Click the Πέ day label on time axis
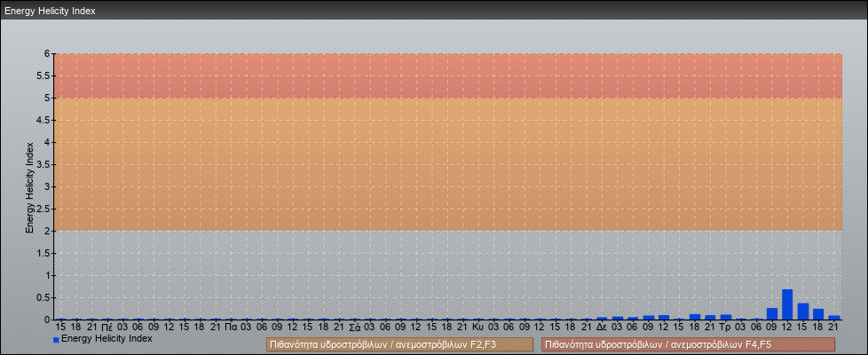 pyautogui.click(x=107, y=327)
